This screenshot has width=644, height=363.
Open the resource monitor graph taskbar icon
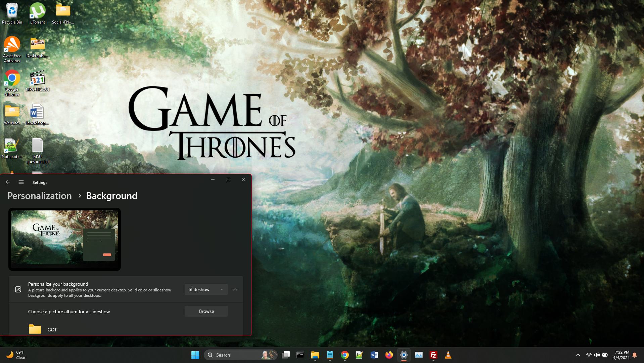pos(419,355)
